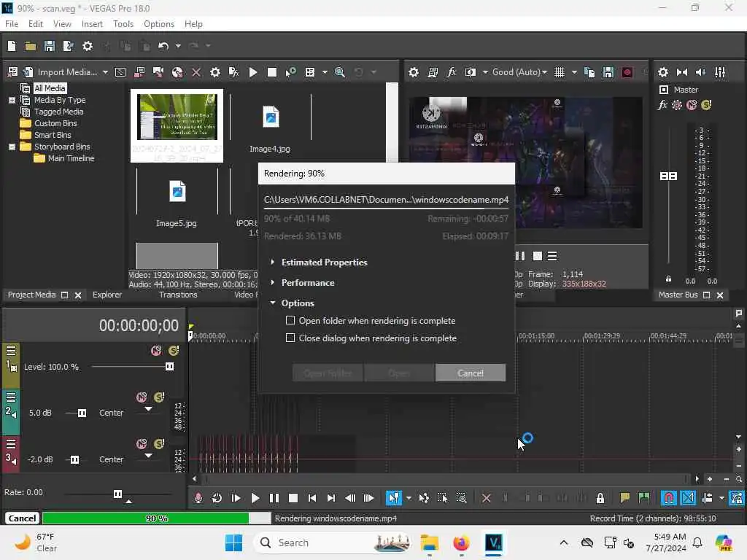
Task: Open mixing console faders icon
Action: coord(720,72)
